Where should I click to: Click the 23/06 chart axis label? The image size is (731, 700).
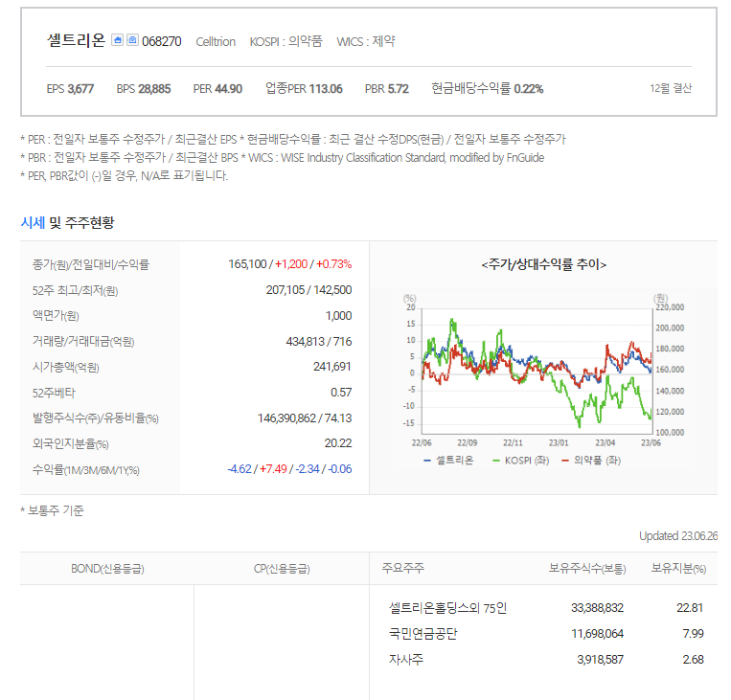click(651, 442)
